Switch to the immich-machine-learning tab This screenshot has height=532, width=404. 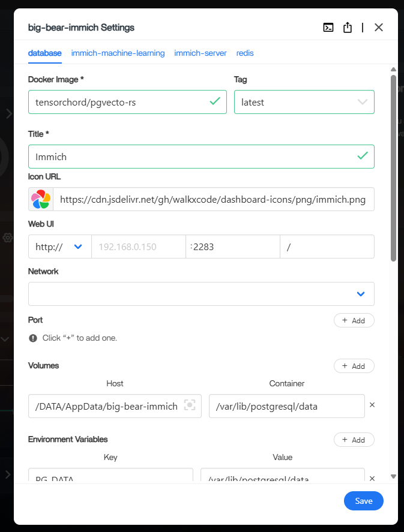[x=118, y=53]
